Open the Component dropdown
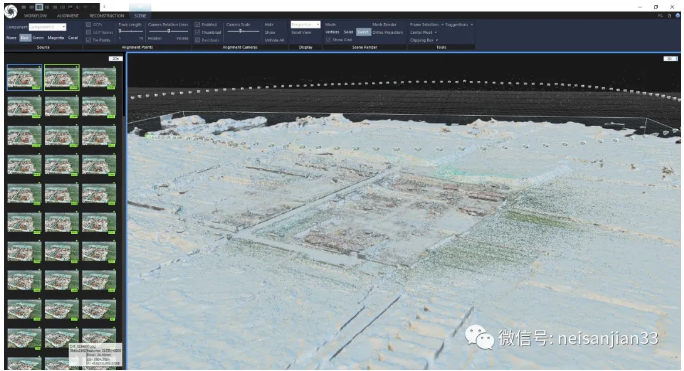The image size is (684, 371). point(48,27)
